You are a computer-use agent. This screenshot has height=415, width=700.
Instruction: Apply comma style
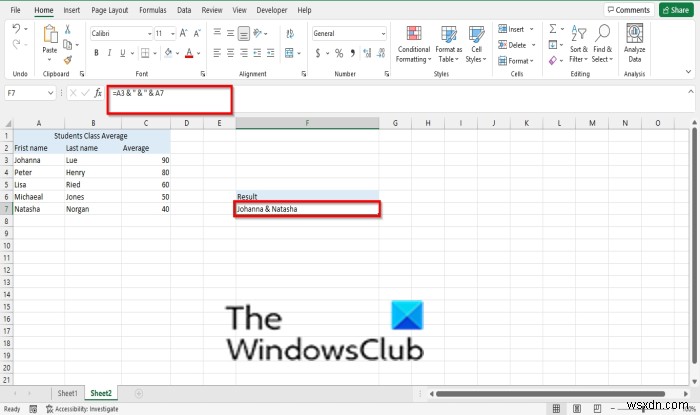coord(353,54)
